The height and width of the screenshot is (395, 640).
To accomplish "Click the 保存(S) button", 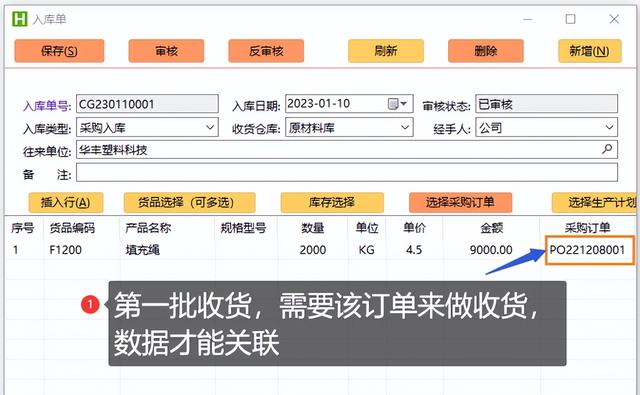I will tap(60, 51).
